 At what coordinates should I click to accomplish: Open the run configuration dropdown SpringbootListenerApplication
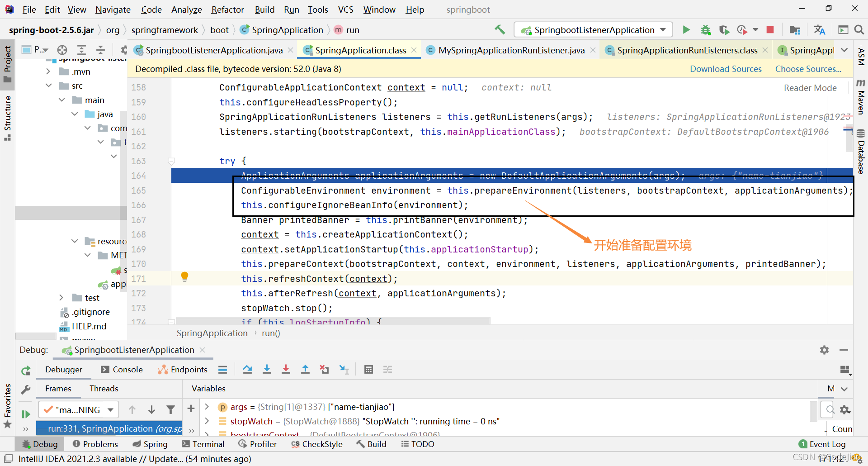[593, 30]
